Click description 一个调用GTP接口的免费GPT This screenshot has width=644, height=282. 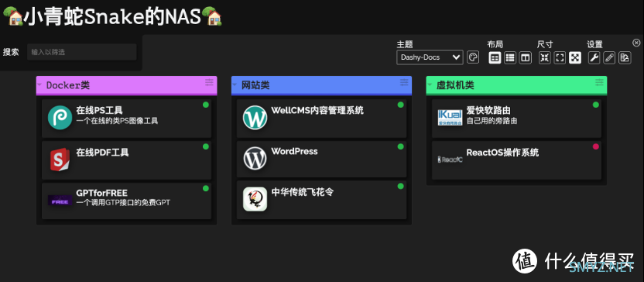click(123, 203)
